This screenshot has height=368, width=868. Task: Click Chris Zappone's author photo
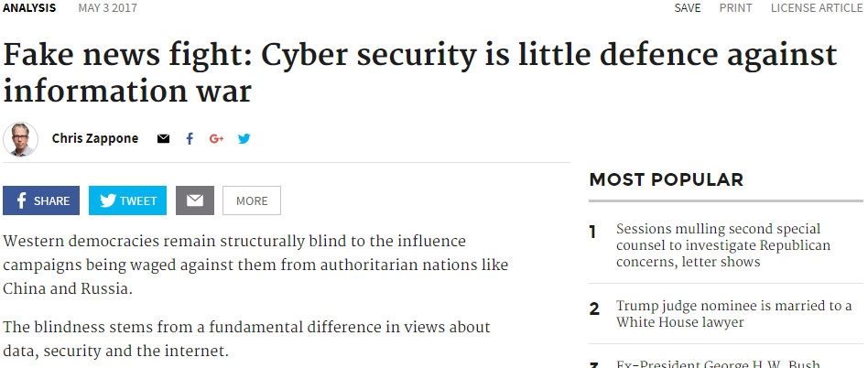(20, 139)
